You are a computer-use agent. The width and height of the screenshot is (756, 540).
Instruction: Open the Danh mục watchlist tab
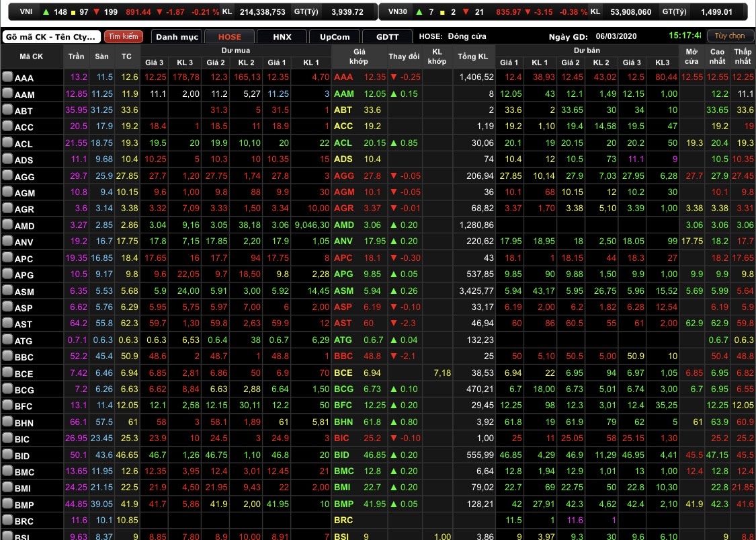coord(176,36)
